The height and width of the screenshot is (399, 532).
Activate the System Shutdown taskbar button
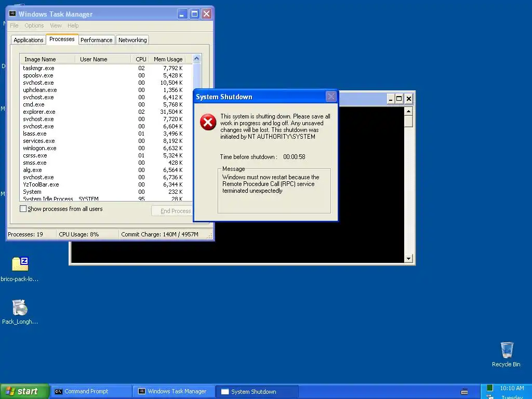click(257, 392)
